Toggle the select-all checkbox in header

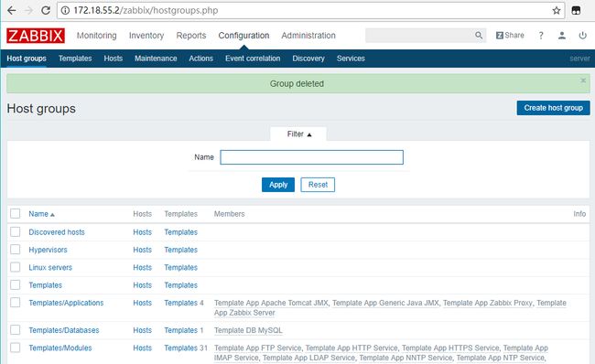pos(16,213)
